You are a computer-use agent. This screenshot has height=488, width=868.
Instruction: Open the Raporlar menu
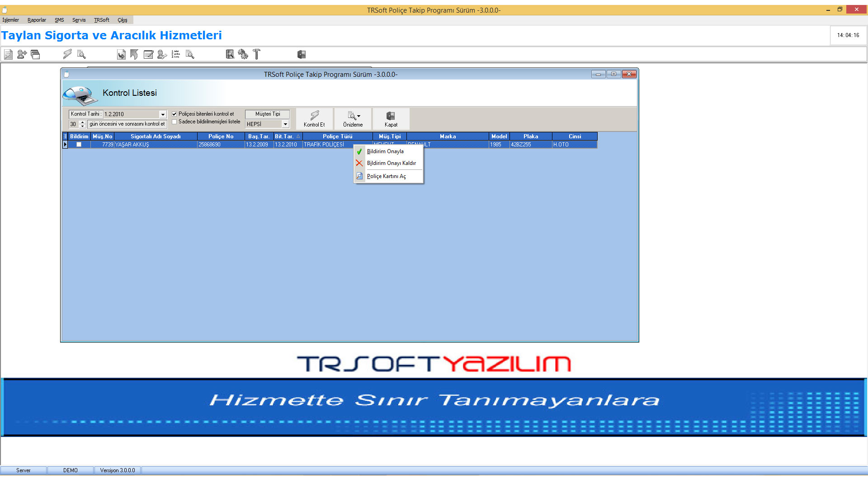[x=37, y=20]
